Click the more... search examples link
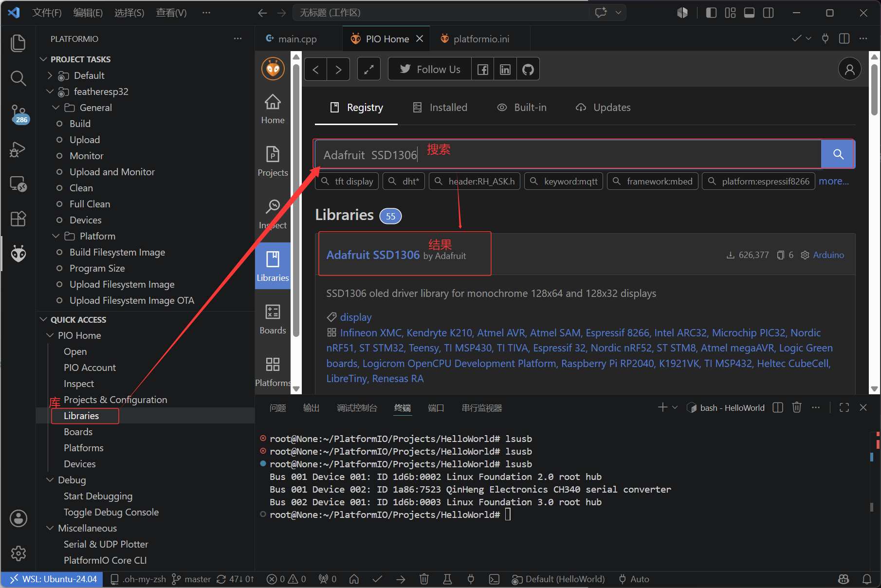 (x=834, y=181)
